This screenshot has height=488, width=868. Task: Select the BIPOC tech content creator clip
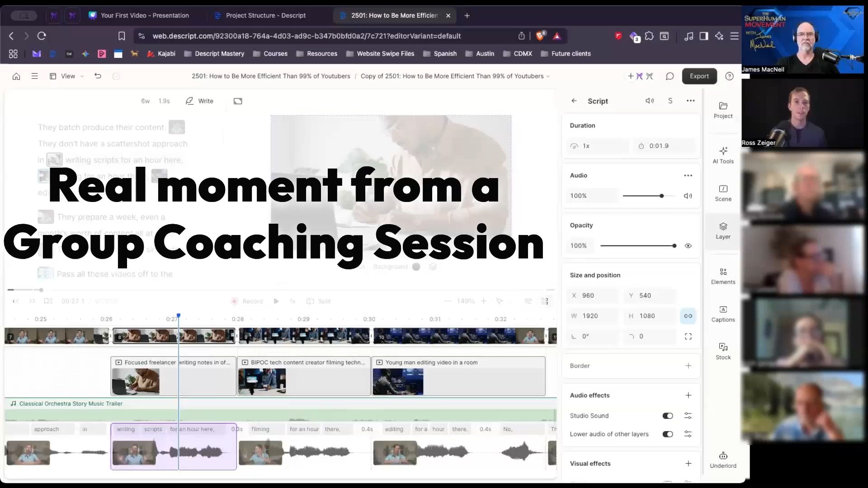coord(304,376)
